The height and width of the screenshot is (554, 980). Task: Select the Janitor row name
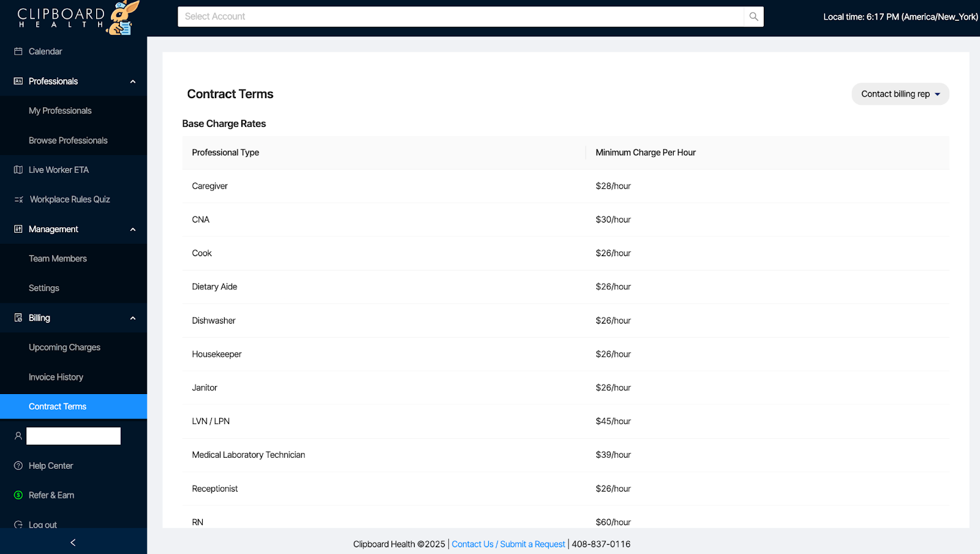[204, 388]
